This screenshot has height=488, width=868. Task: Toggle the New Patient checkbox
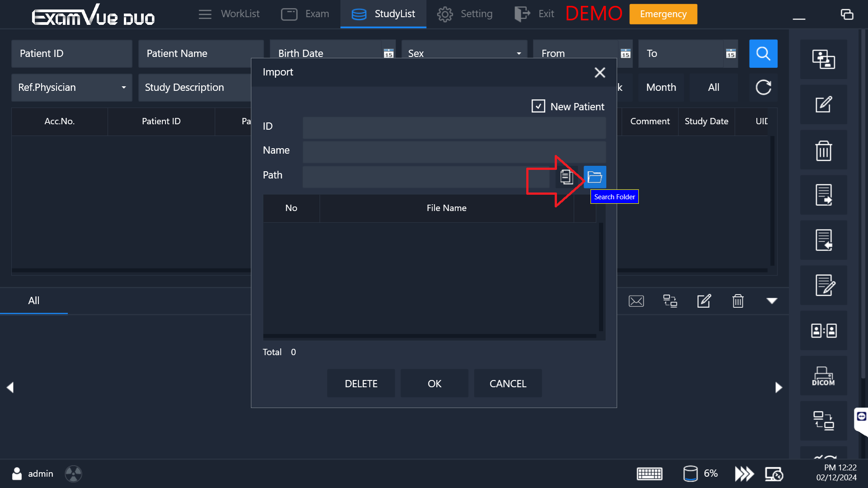point(538,106)
